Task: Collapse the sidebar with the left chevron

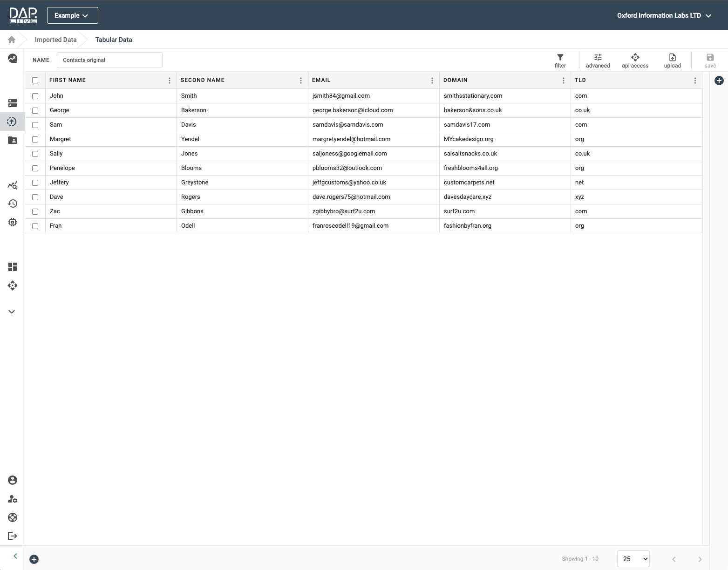Action: (15, 556)
